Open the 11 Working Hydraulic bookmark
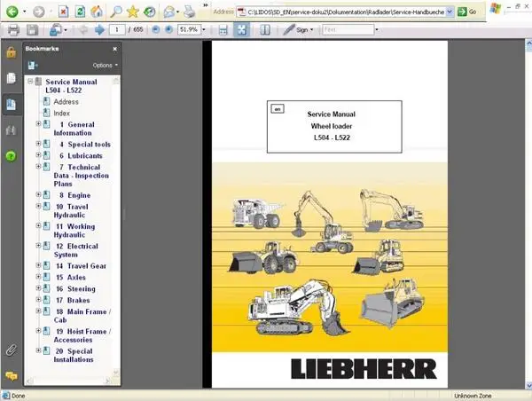 pyautogui.click(x=74, y=231)
